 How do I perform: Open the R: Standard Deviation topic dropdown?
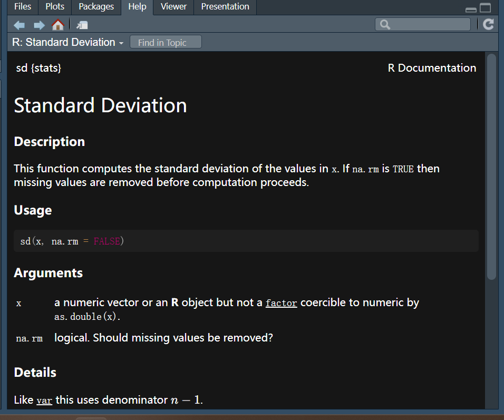[68, 42]
